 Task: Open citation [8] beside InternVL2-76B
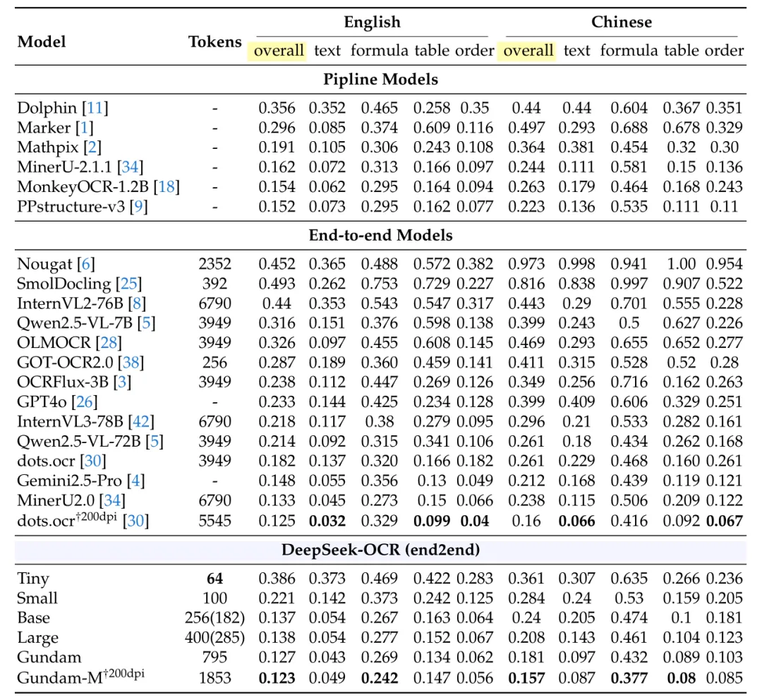[137, 303]
